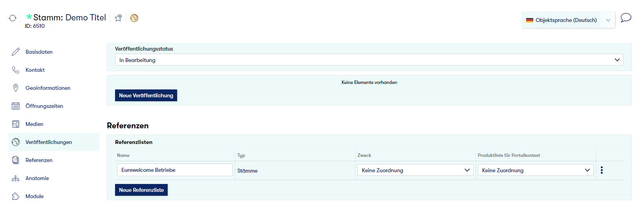Expand the Objektsprache language chevron

point(608,20)
